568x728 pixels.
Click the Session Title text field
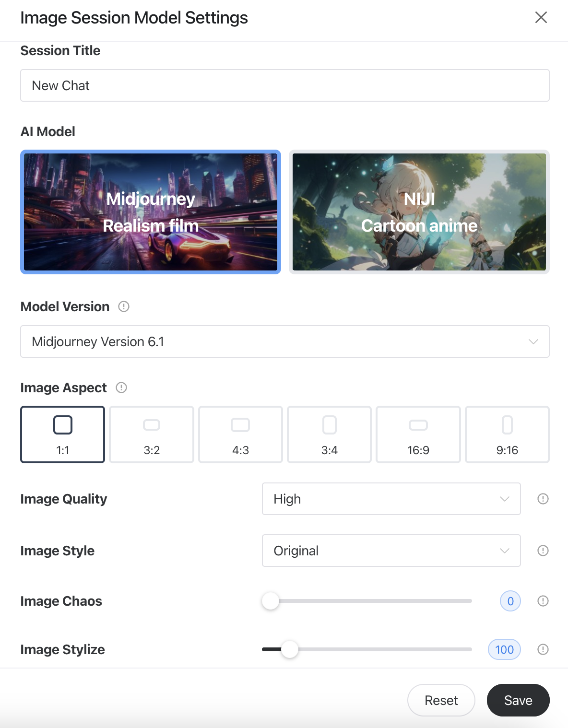point(284,85)
